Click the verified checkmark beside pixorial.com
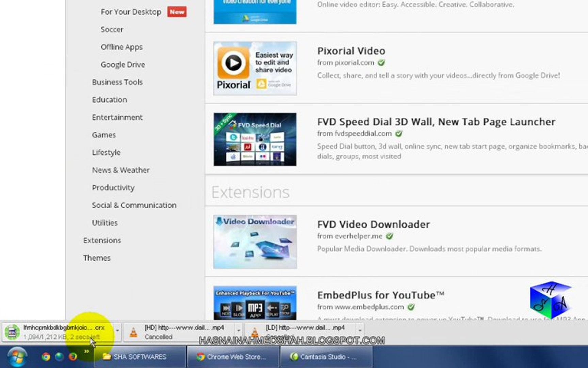588x368 pixels. click(x=382, y=62)
